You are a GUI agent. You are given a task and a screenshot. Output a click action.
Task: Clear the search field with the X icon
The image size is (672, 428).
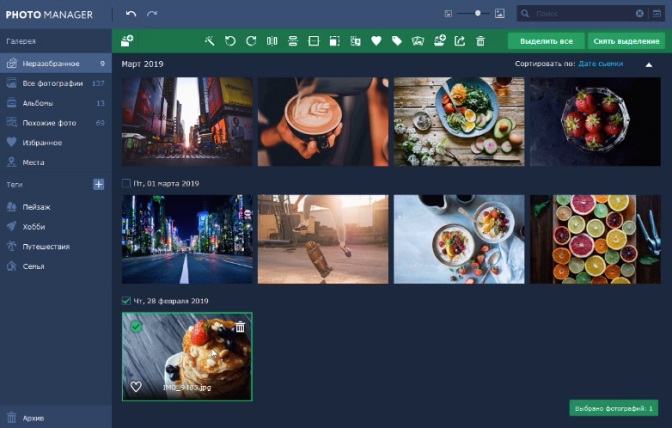tap(639, 14)
